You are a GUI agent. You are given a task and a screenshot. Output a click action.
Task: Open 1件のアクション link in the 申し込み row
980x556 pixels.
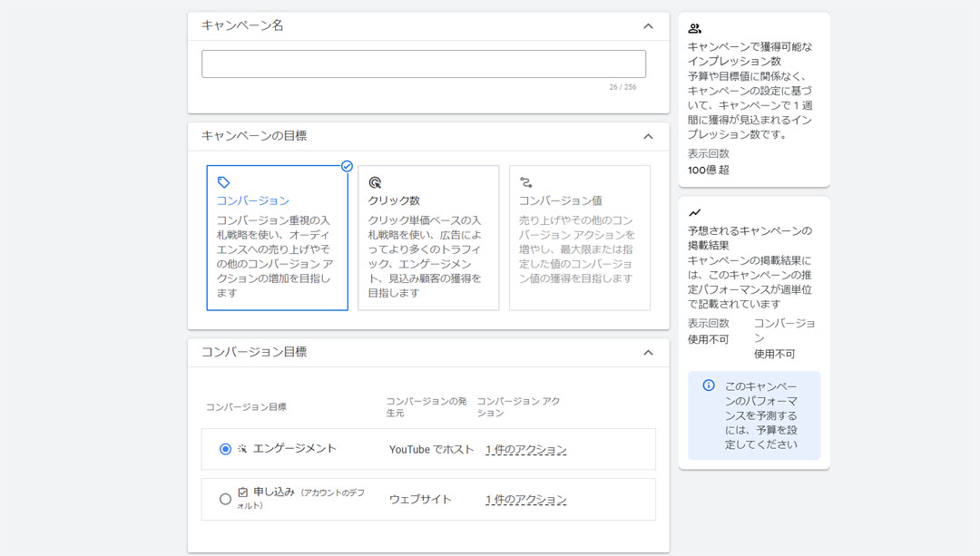pos(525,500)
